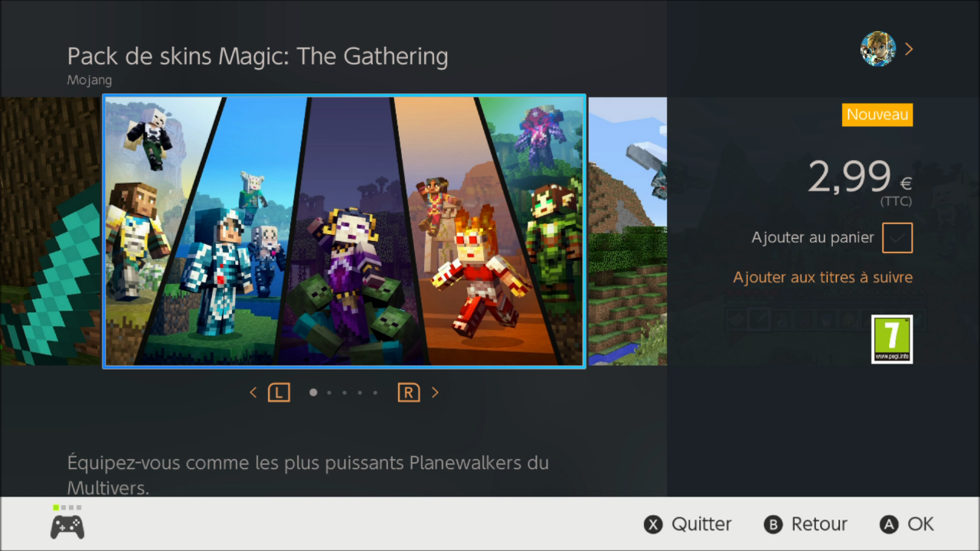Select the first carousel page dot
This screenshot has width=980, height=551.
pos(313,393)
